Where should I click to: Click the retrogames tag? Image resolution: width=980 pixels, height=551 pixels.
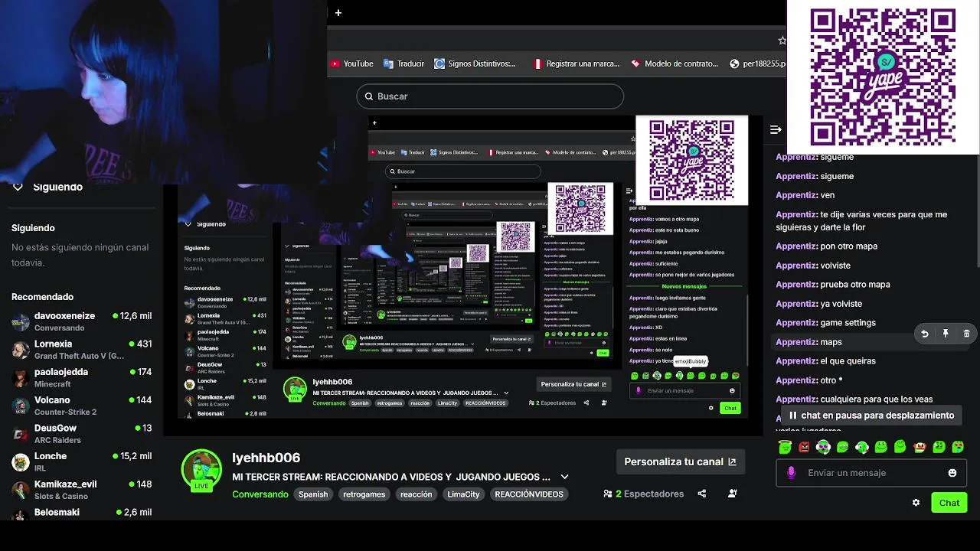364,494
